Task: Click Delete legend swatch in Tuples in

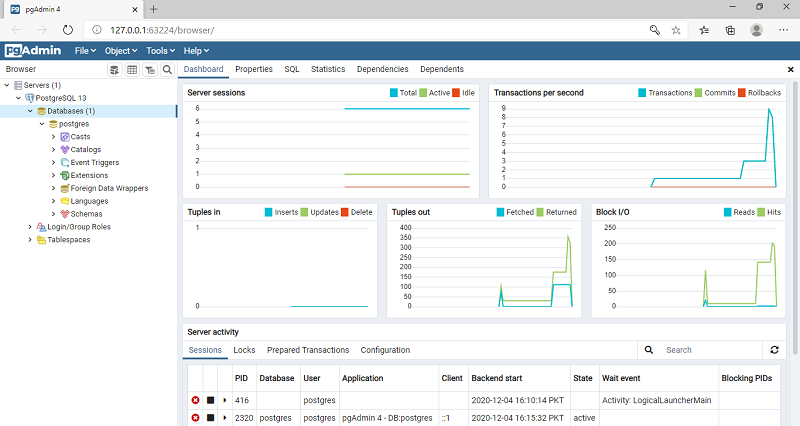Action: point(345,212)
